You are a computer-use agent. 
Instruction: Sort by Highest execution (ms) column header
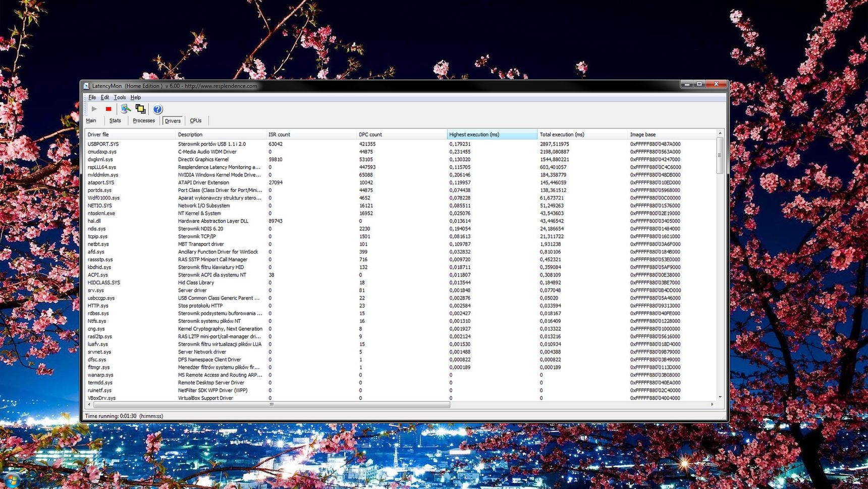pyautogui.click(x=492, y=134)
